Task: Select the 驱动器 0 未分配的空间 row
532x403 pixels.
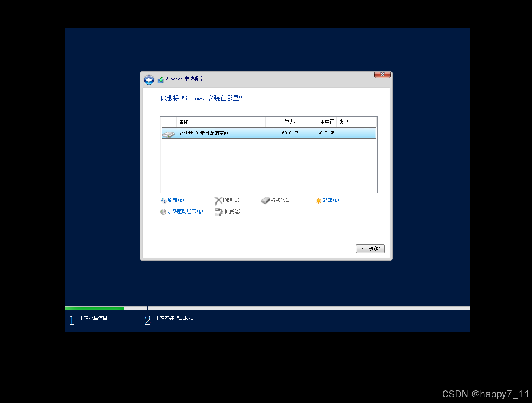Action: pyautogui.click(x=269, y=133)
